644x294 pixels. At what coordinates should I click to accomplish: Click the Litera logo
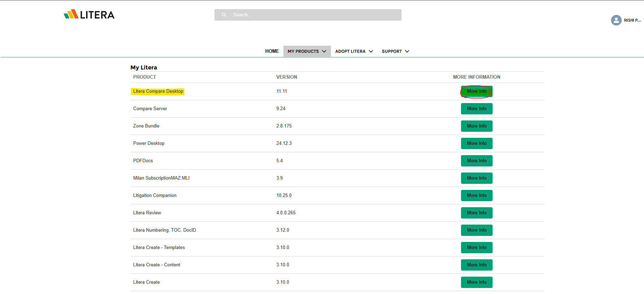[89, 15]
